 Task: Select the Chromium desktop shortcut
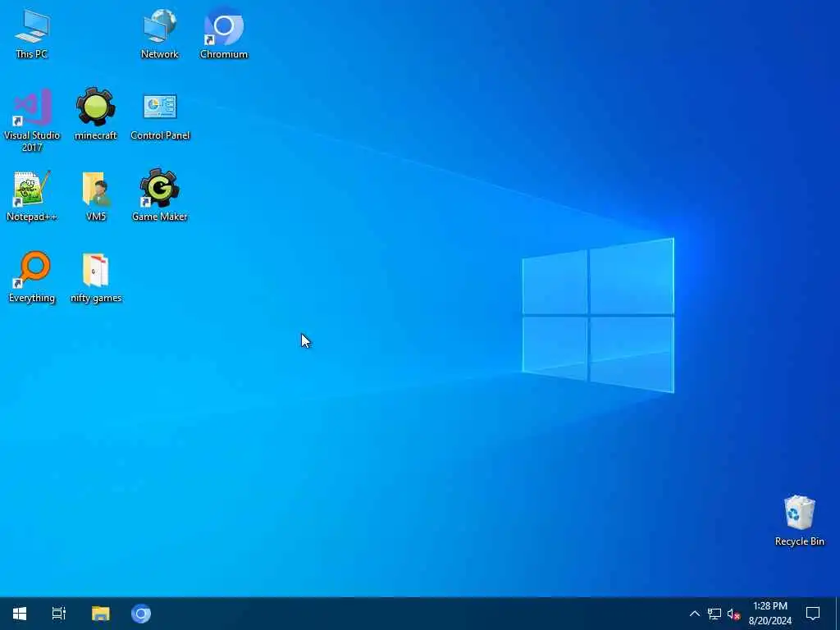point(224,33)
